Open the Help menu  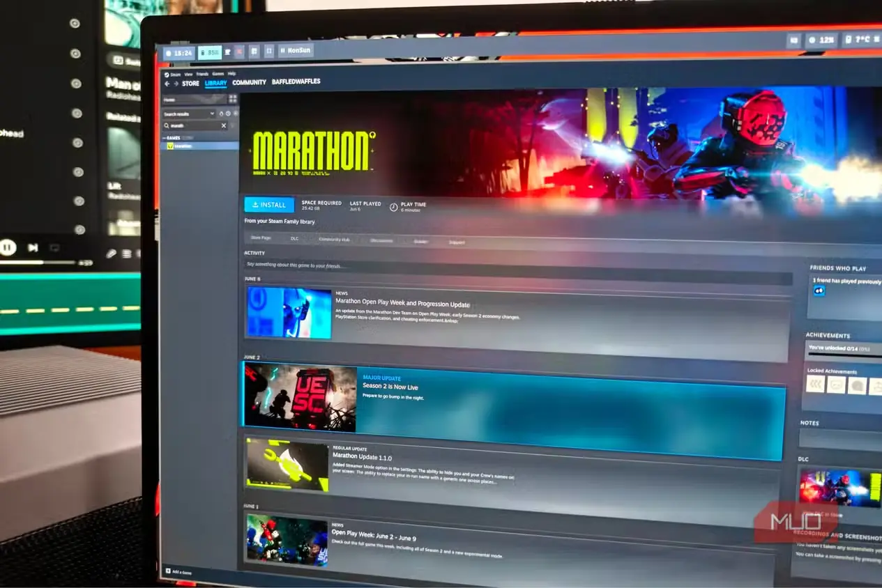(x=231, y=74)
